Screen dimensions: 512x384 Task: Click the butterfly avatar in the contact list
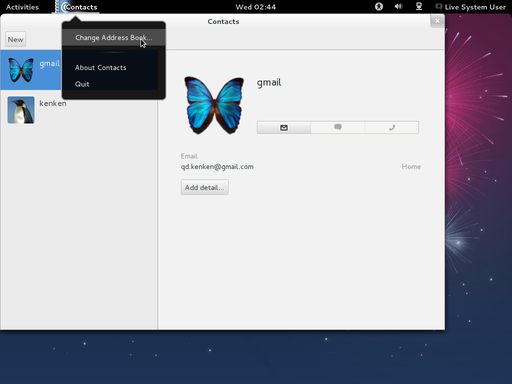21,70
